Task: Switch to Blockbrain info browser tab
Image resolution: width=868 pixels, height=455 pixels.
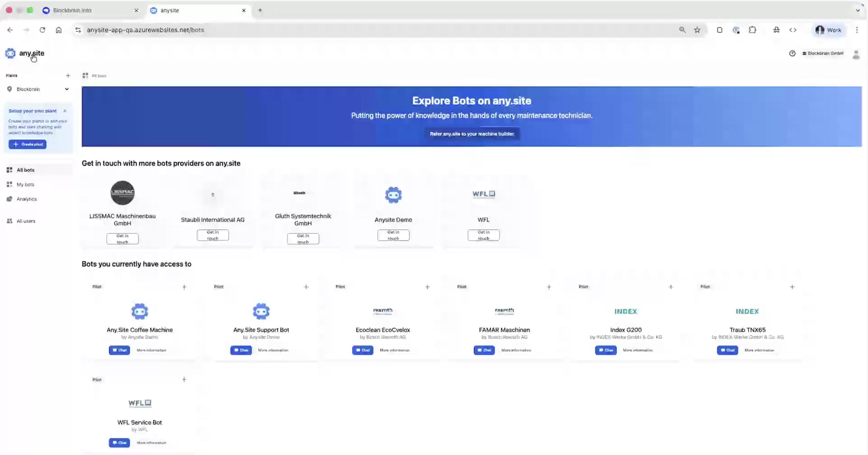Action: point(72,10)
